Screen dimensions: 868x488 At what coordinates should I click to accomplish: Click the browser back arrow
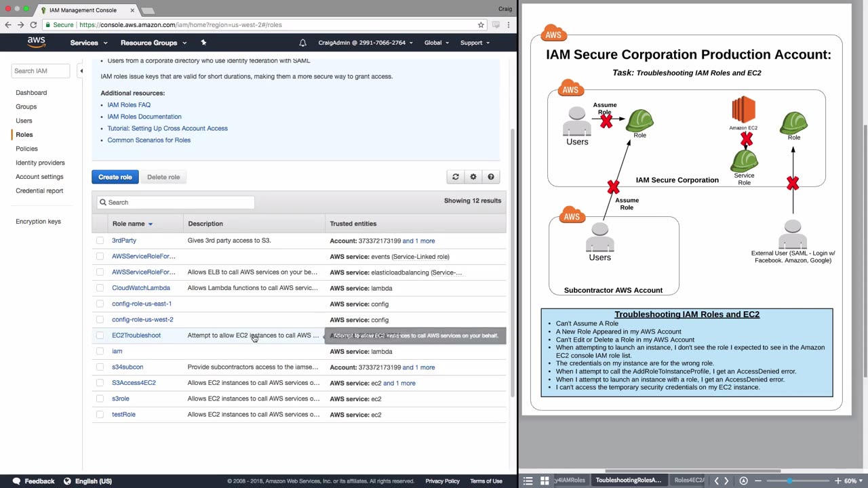tap(7, 24)
